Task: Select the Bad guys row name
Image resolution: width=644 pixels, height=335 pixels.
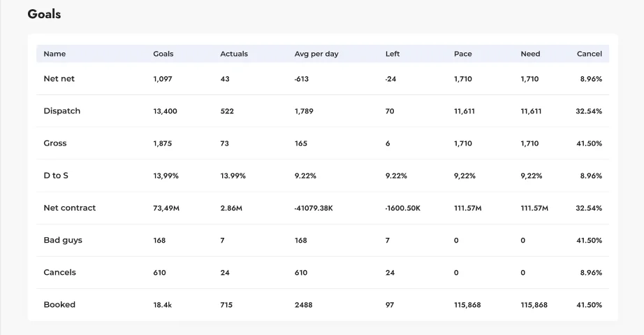Action: 63,240
